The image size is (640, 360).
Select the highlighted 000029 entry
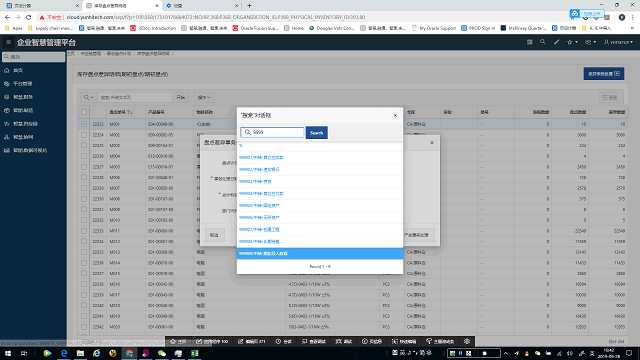pos(320,253)
